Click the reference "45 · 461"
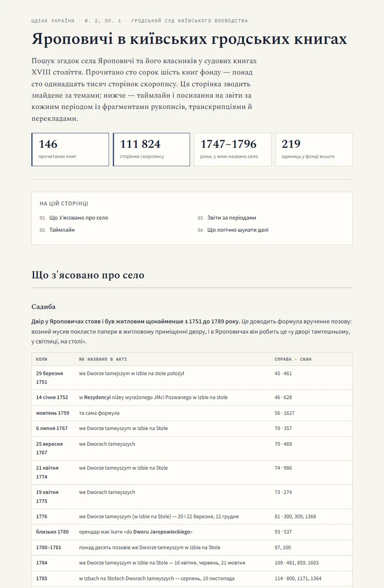This screenshot has height=588, width=384. tap(283, 373)
